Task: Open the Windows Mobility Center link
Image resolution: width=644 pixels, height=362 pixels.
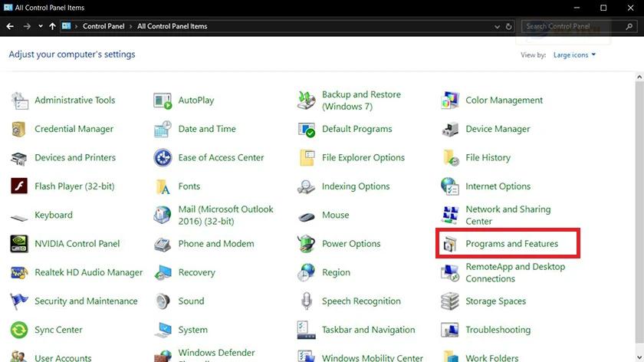Action: click(x=373, y=358)
